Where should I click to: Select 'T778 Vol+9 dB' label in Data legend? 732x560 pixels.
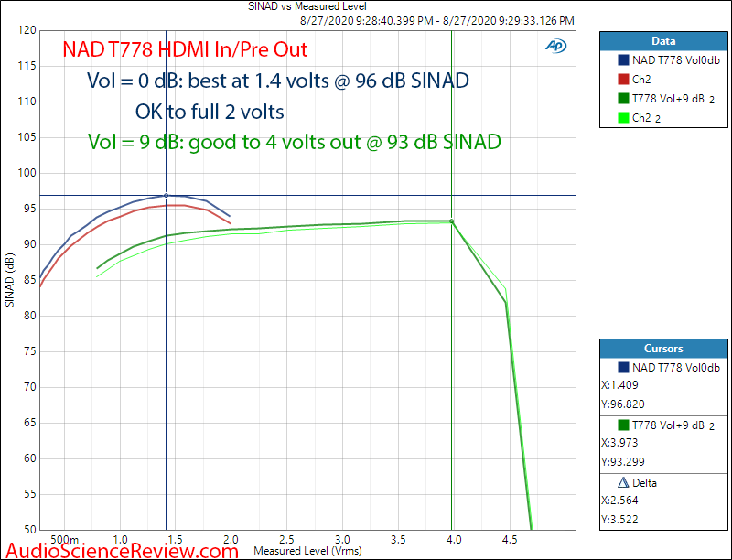668,99
